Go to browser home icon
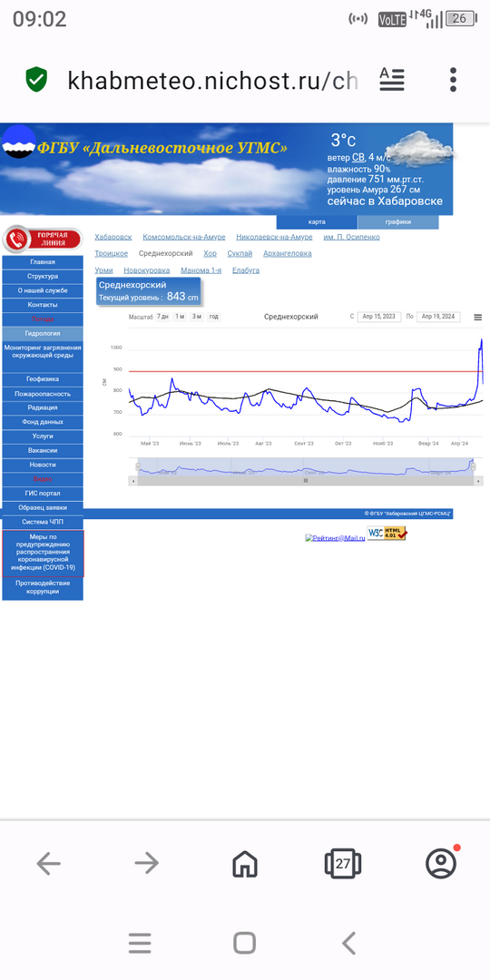490x980 pixels. [x=245, y=865]
